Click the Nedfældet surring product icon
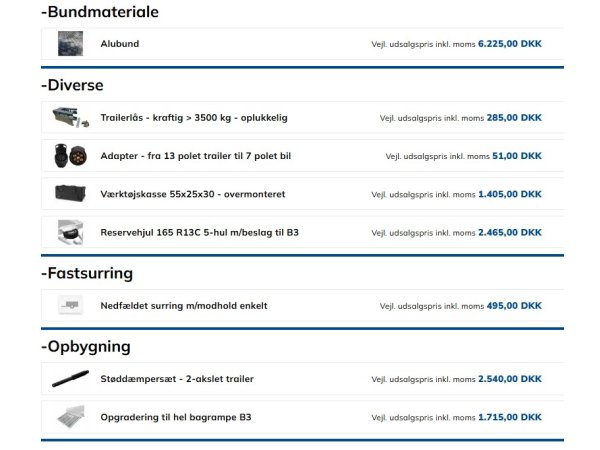 pos(70,305)
